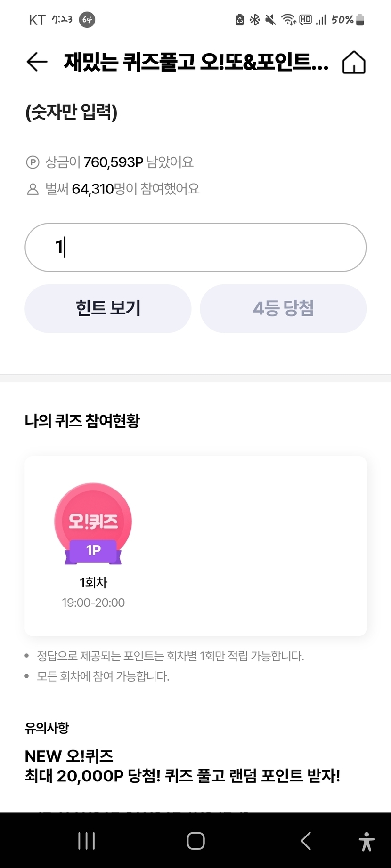Go to home via house icon

click(x=354, y=63)
